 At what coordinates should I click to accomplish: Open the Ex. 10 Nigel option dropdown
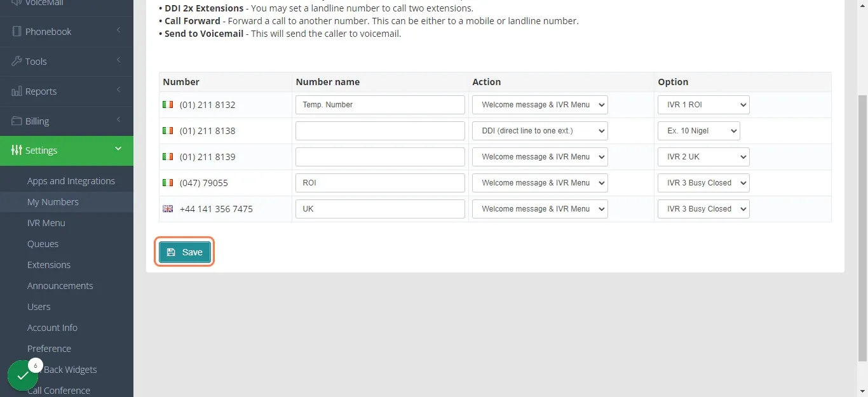pyautogui.click(x=699, y=131)
